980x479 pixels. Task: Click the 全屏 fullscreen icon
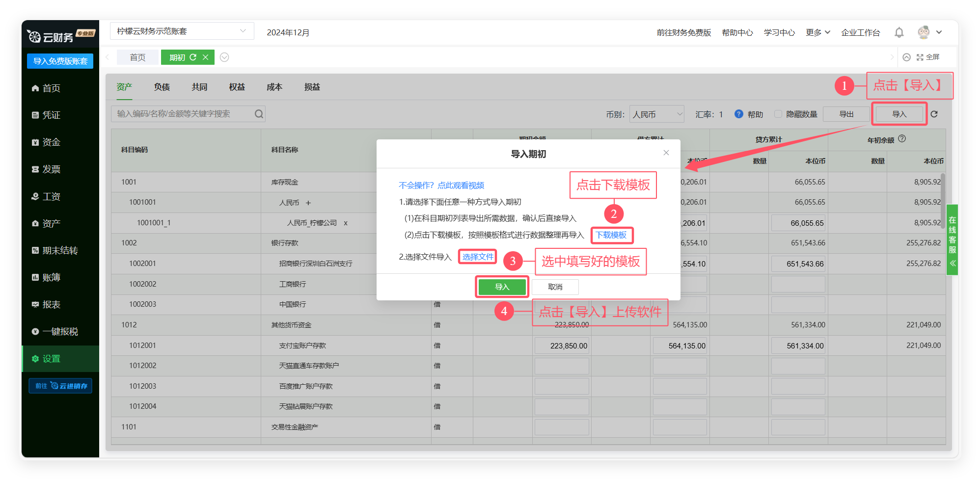(x=920, y=57)
